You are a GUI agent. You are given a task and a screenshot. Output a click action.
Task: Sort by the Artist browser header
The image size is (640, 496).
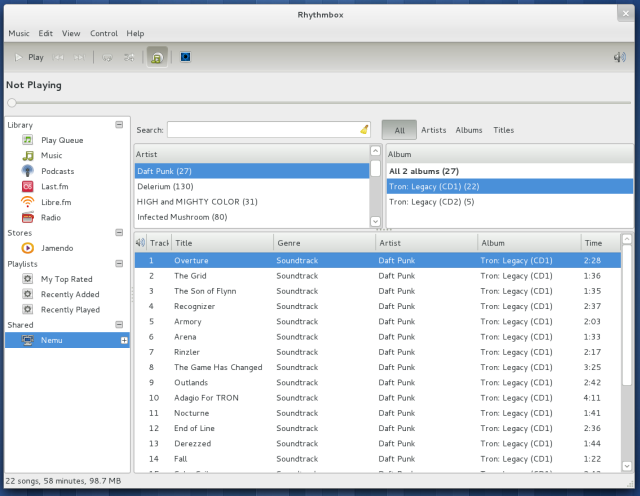coord(252,154)
